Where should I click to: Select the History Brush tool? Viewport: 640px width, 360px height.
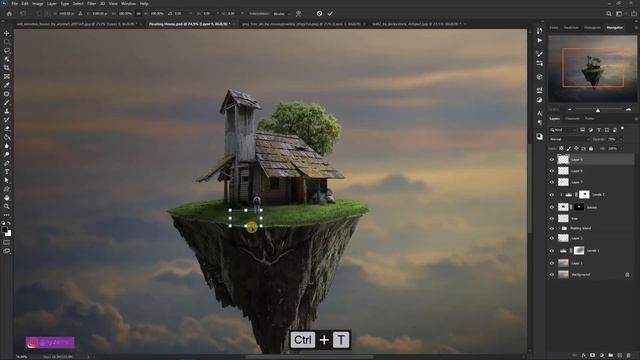7,120
